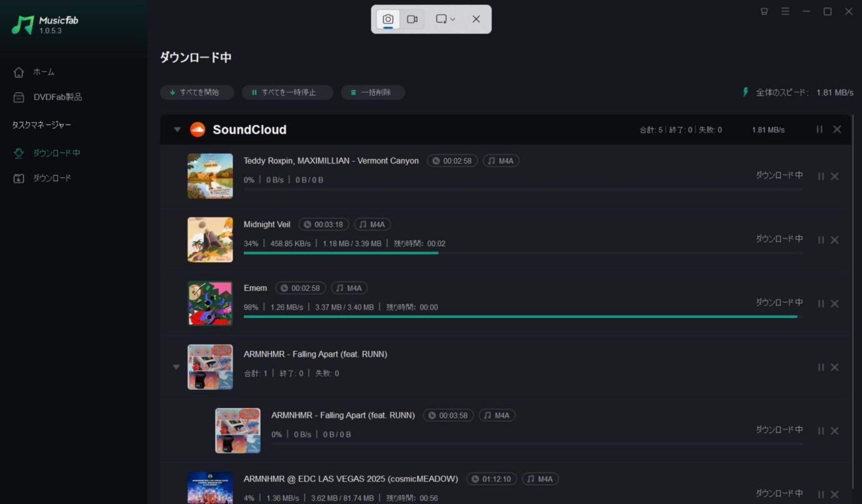
Task: Click the 01:12:10 duration badge
Action: coord(491,479)
